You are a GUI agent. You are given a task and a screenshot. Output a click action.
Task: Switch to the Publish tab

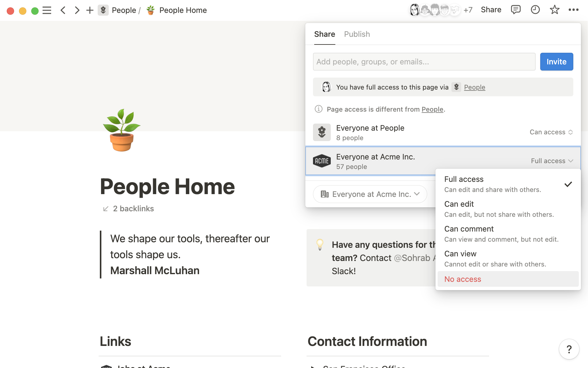click(x=357, y=34)
